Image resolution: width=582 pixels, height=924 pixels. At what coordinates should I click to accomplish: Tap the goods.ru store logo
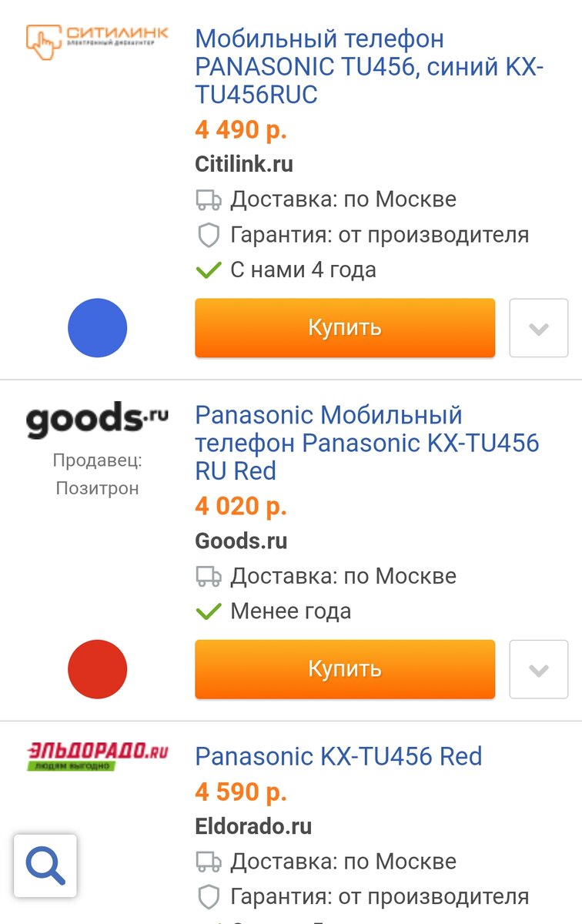coord(97,420)
